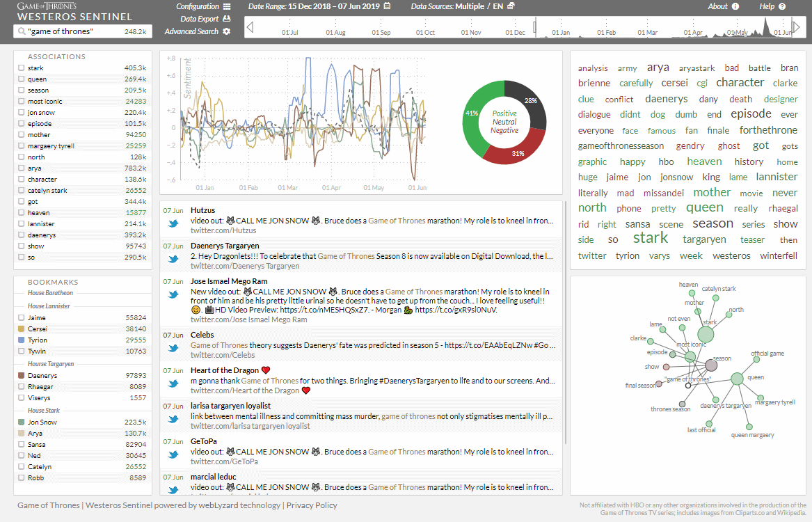The height and width of the screenshot is (522, 812).
Task: Collapse the Hourse Targaryen bookmark group
Action: tap(51, 364)
